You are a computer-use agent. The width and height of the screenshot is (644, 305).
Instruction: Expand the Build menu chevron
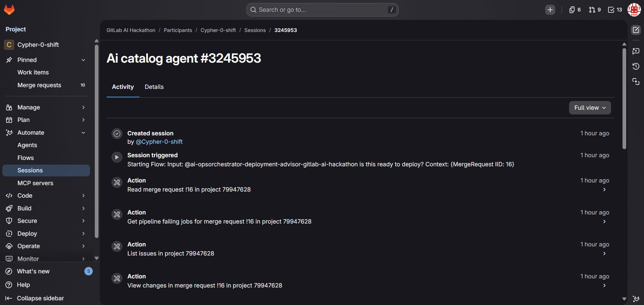[83, 208]
